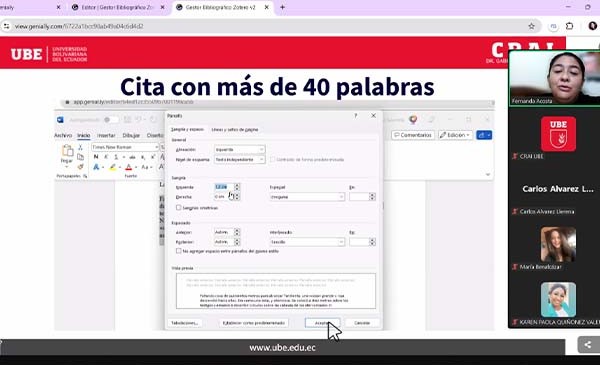This screenshot has width=600, height=365.
Task: Choose the red font color icon
Action: click(x=129, y=167)
